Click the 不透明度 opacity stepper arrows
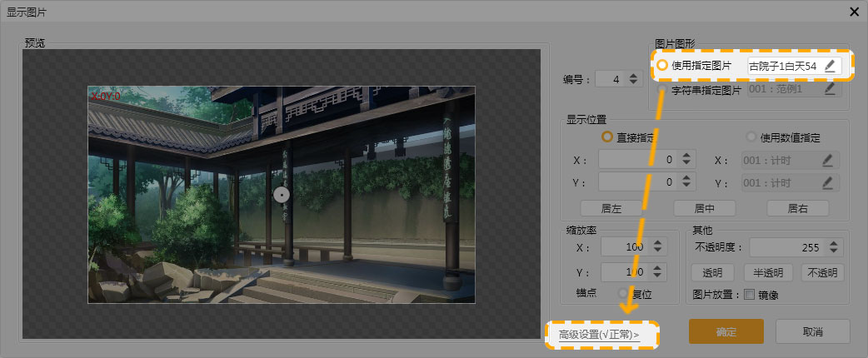The height and width of the screenshot is (358, 868). tap(834, 247)
